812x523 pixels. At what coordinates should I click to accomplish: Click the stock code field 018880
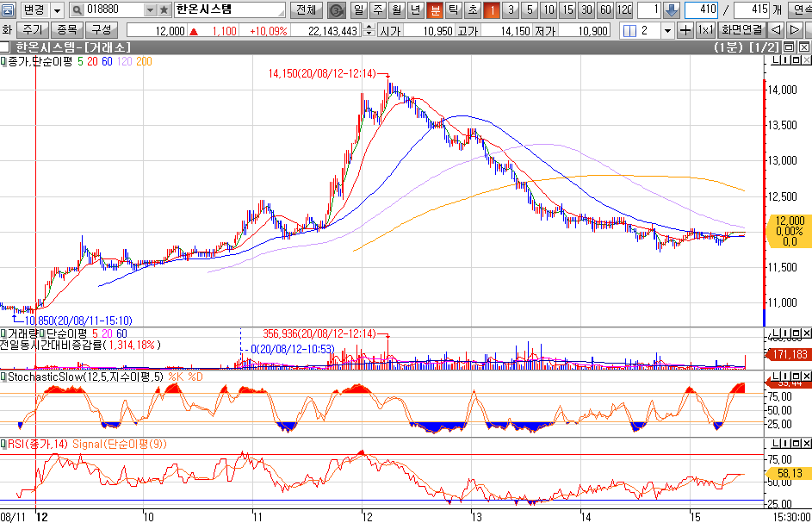click(x=114, y=9)
